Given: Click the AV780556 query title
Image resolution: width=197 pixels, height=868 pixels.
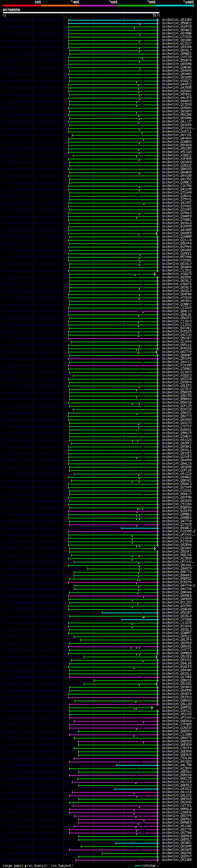Looking at the screenshot, I should (x=11, y=10).
